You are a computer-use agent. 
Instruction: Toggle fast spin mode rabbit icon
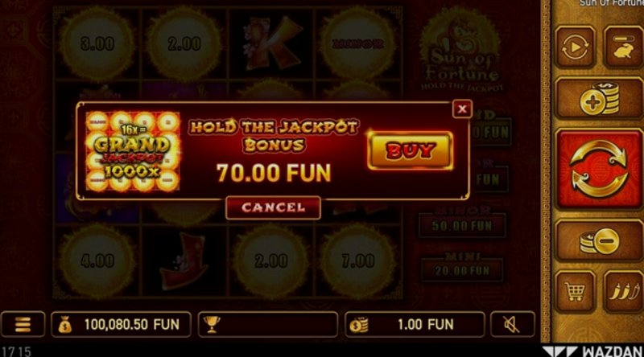point(623,47)
